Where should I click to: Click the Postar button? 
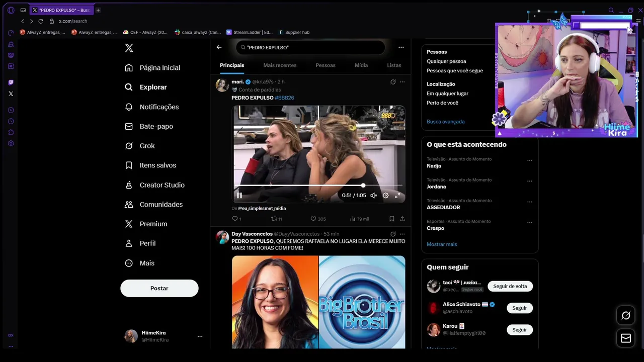click(159, 288)
